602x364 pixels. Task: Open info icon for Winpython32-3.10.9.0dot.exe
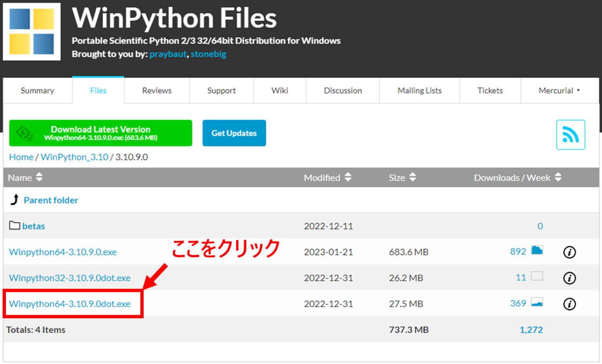569,278
